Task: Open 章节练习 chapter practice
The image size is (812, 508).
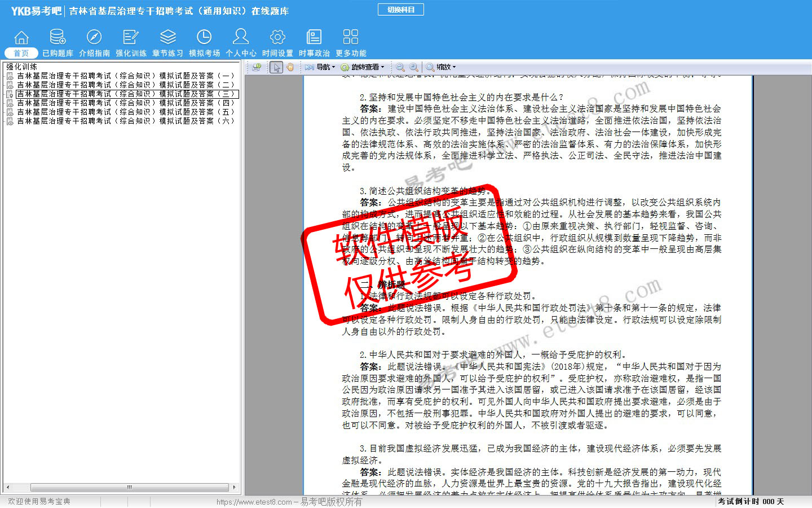Action: pos(167,43)
